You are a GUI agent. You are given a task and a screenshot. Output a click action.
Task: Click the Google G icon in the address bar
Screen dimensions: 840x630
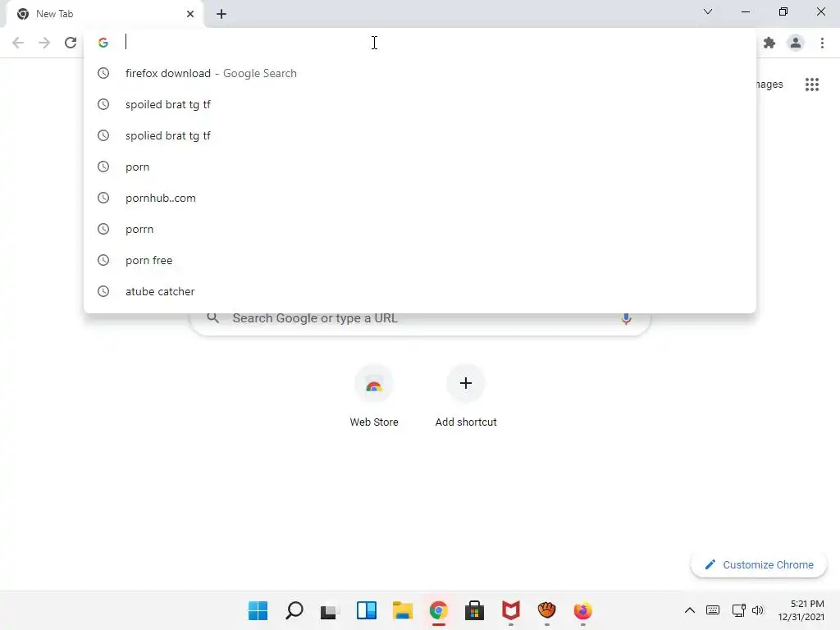pyautogui.click(x=103, y=43)
